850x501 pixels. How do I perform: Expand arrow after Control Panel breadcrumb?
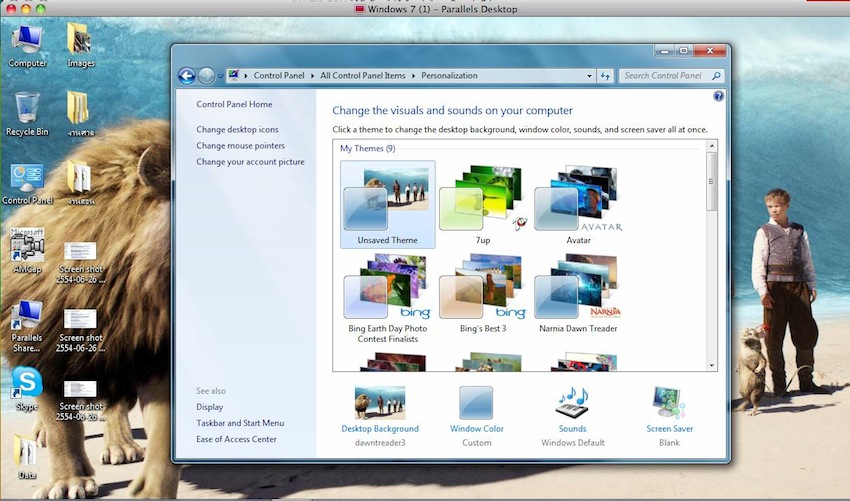point(312,76)
